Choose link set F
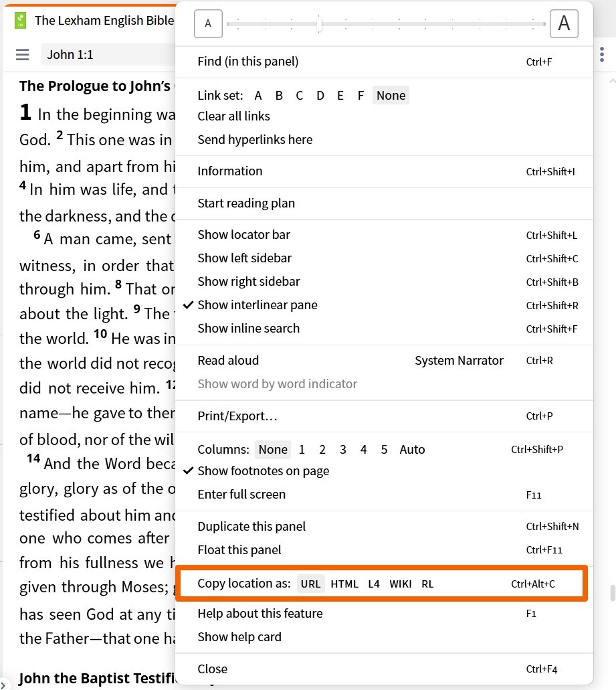 click(x=361, y=96)
